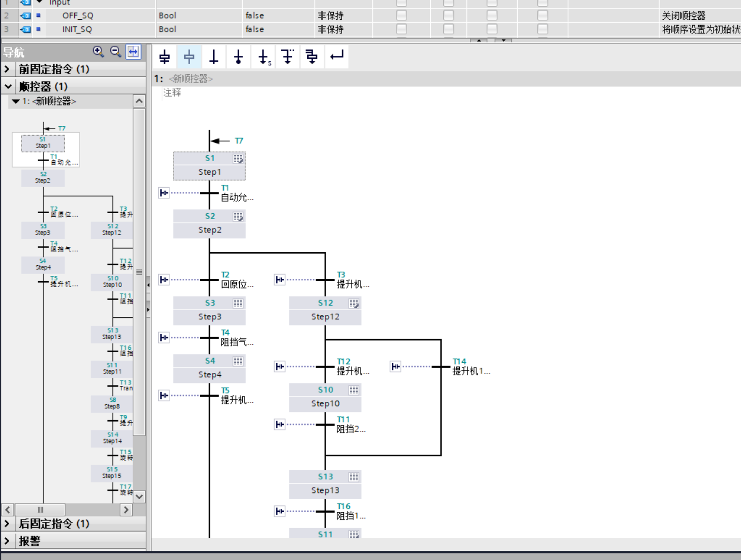The width and height of the screenshot is (741, 560).
Task: Click the 注释 comment field
Action: click(x=172, y=93)
